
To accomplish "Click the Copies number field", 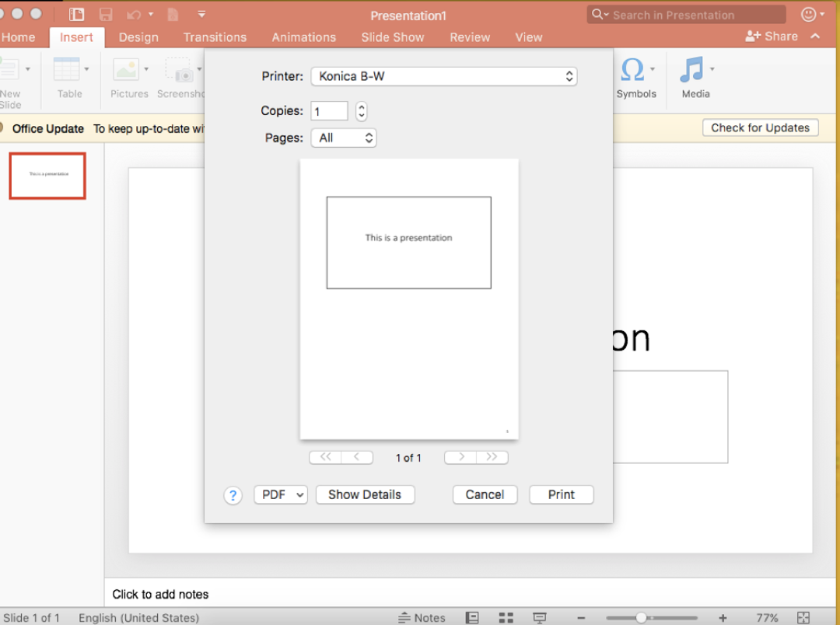I will (x=329, y=111).
